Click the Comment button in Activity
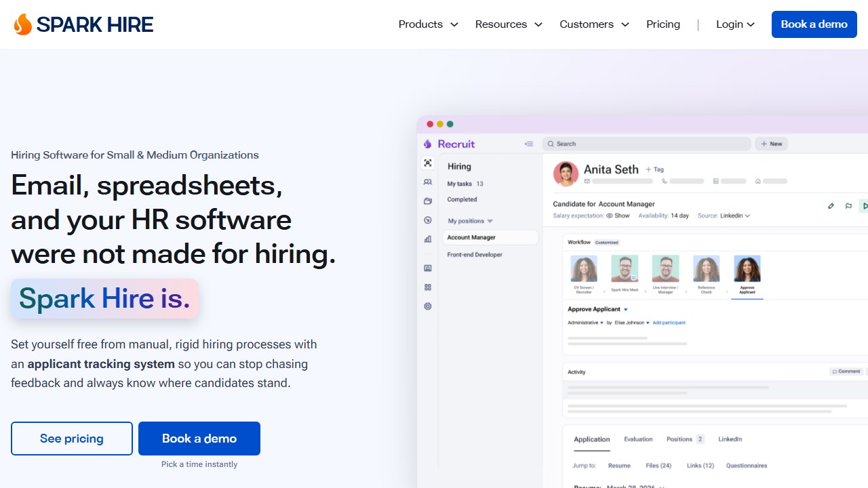The height and width of the screenshot is (488, 868). [846, 371]
